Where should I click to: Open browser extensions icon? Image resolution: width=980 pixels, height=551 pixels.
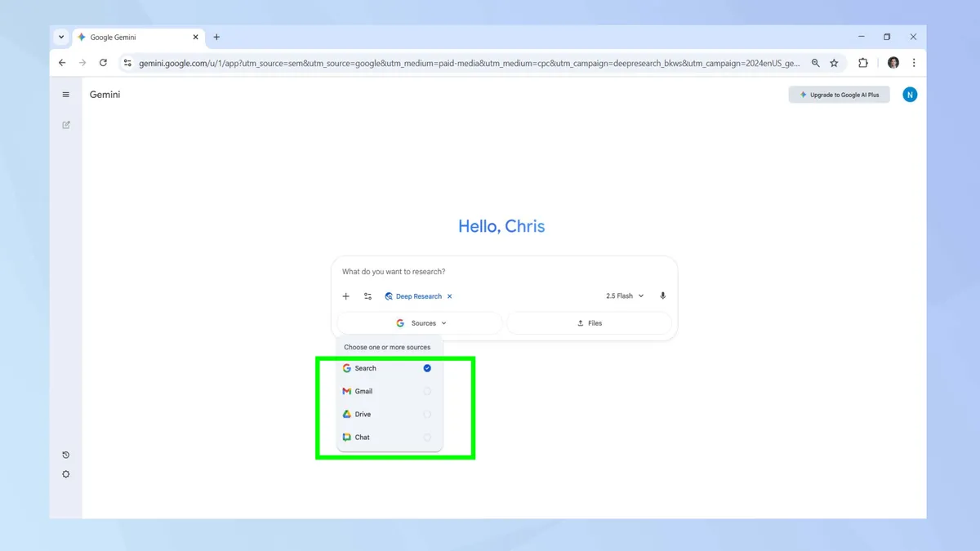coord(863,62)
